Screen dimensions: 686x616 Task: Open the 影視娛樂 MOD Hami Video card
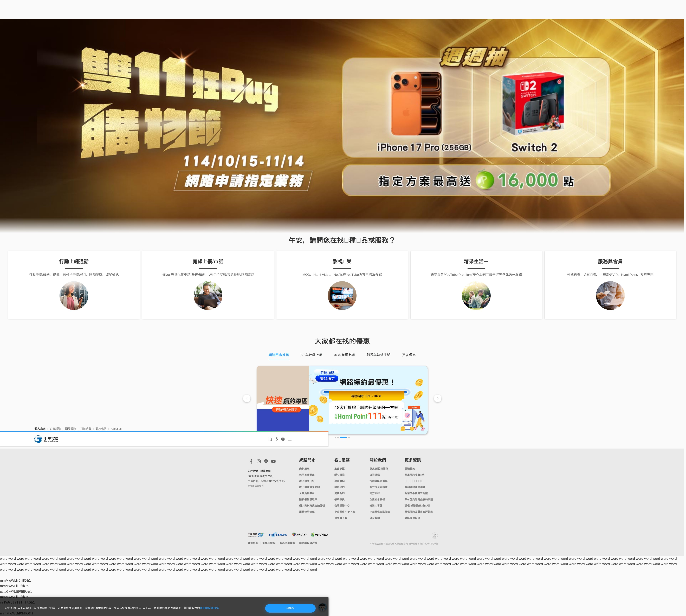coord(342,285)
